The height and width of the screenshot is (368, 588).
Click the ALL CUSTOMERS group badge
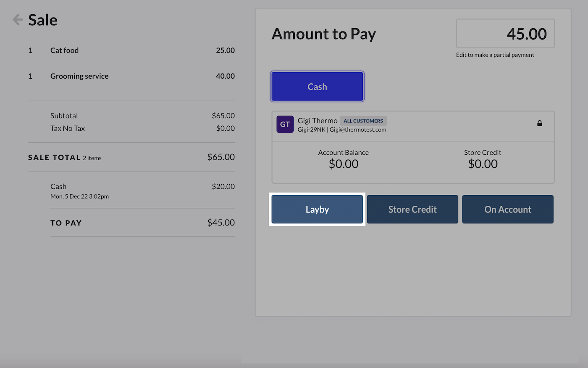tap(363, 121)
